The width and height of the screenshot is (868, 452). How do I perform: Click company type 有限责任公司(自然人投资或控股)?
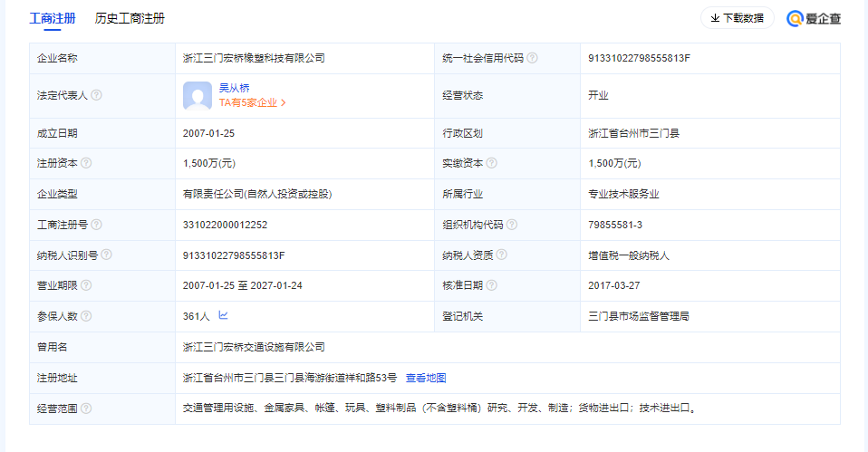[x=257, y=194]
